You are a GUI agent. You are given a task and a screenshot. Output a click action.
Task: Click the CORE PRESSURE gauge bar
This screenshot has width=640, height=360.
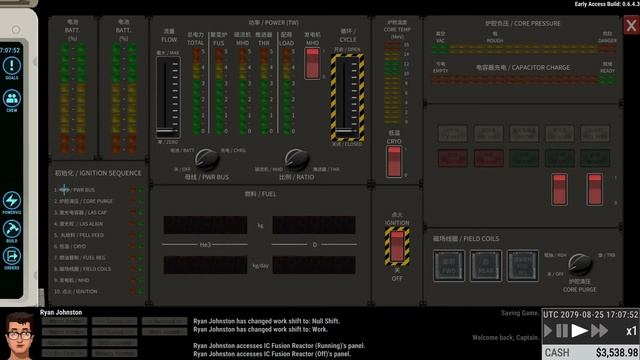pyautogui.click(x=524, y=49)
